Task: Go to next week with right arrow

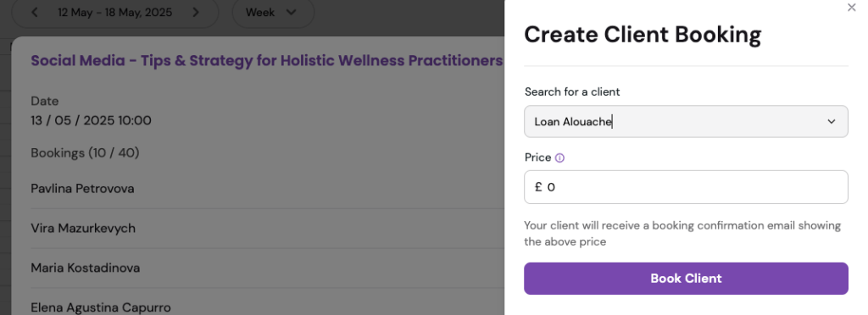Action: pos(196,12)
